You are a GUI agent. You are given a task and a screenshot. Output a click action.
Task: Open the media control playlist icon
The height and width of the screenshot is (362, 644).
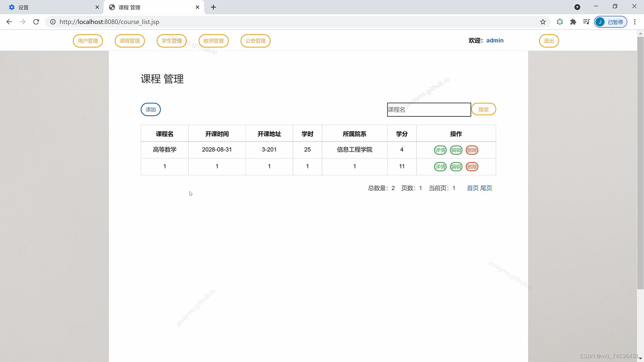586,22
